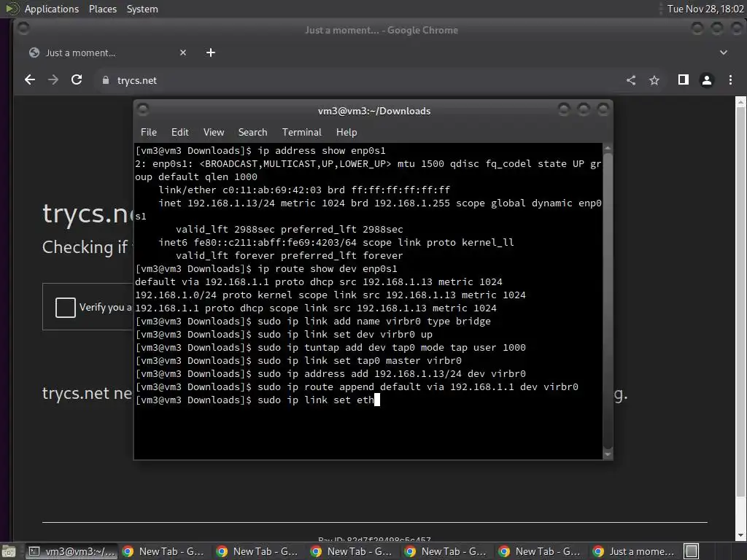Open the Places menu in the top panel

point(102,9)
